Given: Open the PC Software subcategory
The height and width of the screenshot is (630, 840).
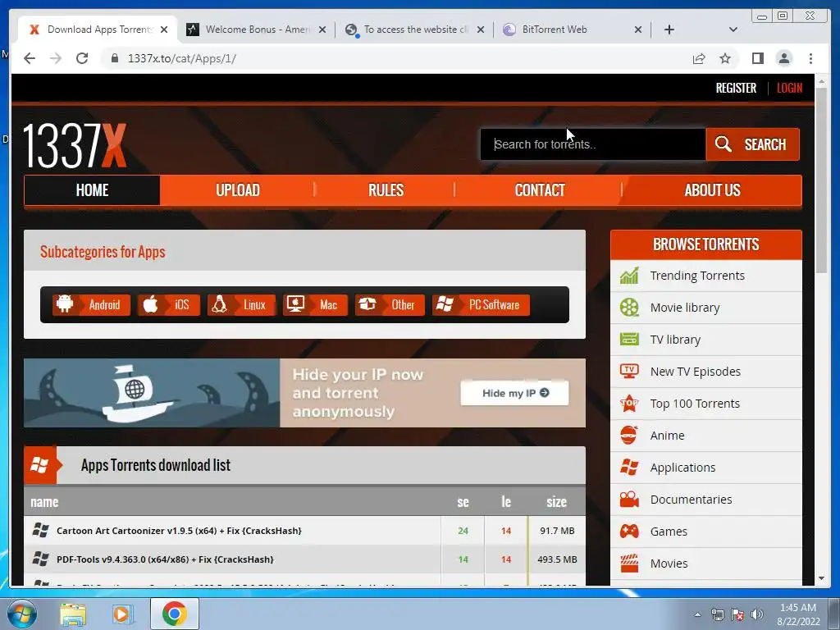Looking at the screenshot, I should tap(481, 305).
